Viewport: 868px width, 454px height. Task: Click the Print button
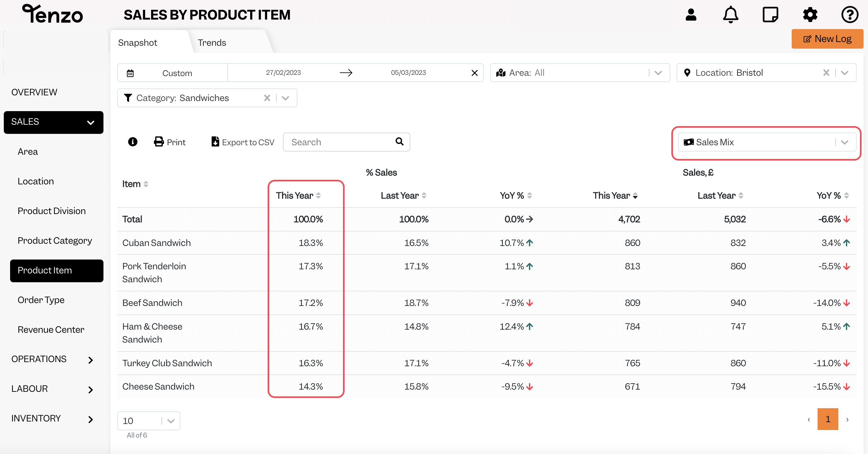[169, 142]
